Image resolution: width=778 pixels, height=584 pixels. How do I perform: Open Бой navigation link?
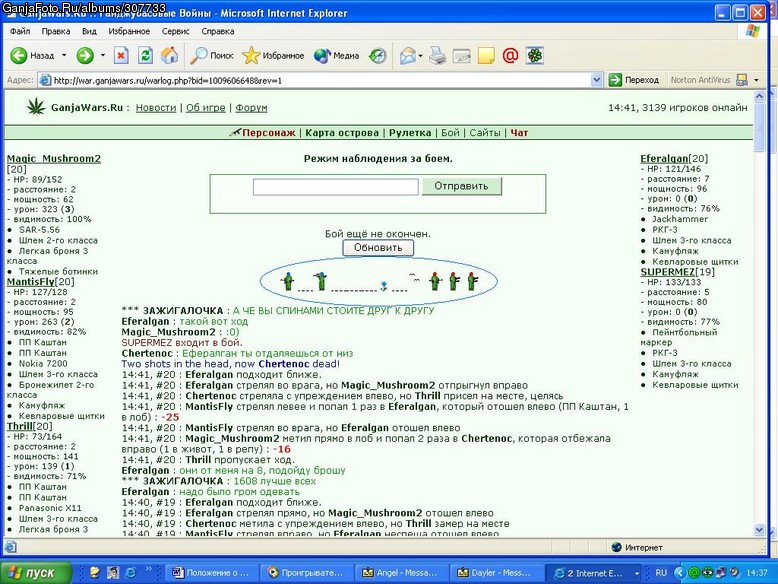450,132
